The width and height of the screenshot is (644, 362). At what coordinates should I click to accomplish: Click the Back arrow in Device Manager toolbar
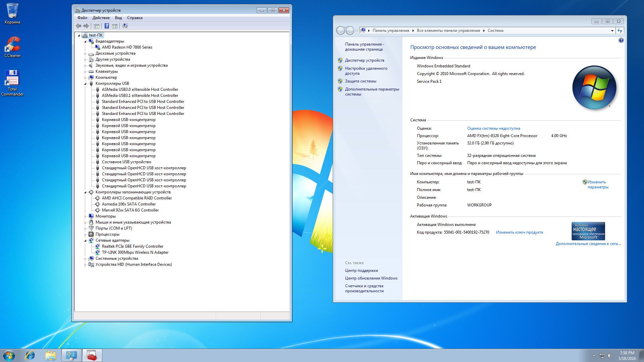(x=78, y=26)
